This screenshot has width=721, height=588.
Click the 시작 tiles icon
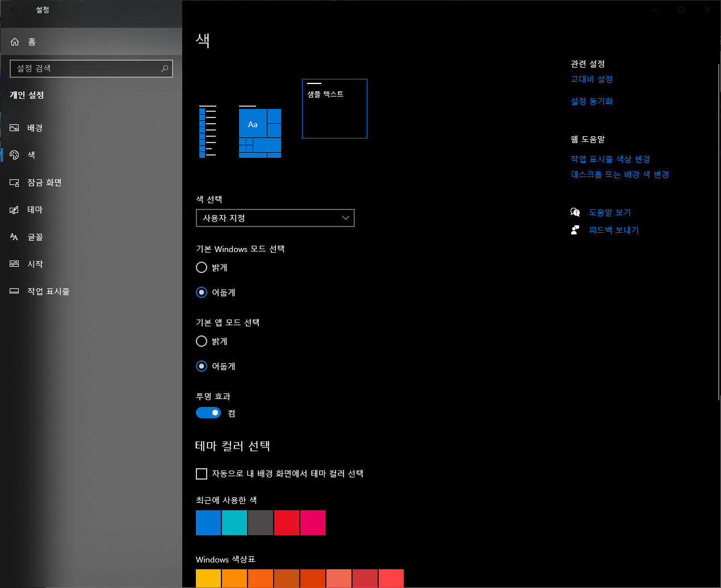15,264
